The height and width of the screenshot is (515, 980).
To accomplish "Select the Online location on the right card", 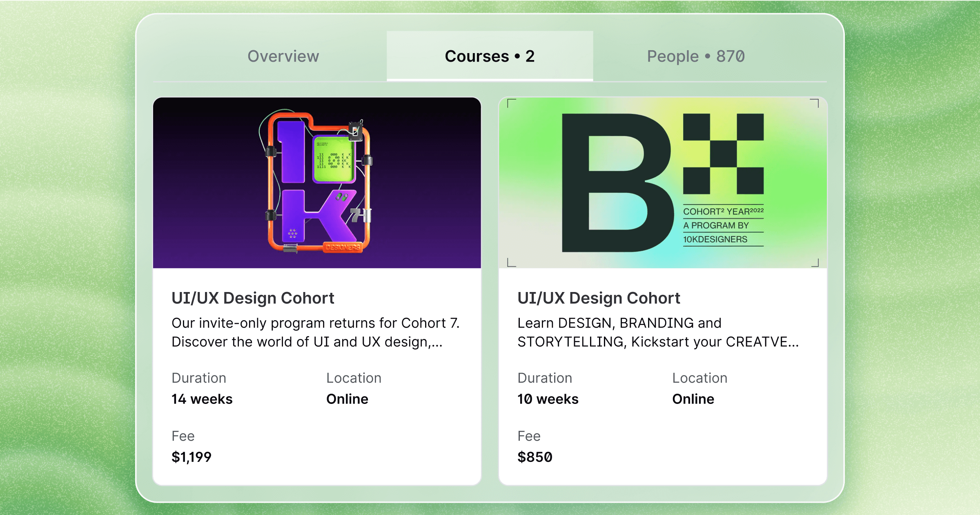I will [693, 399].
